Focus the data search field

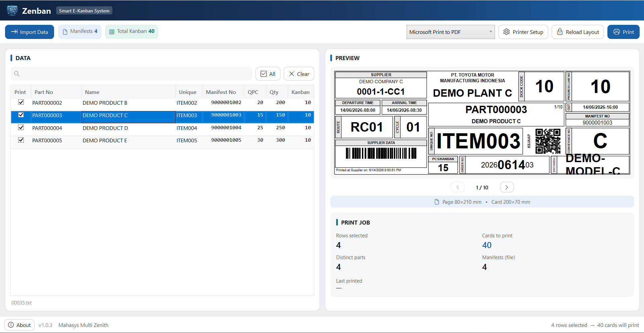coord(131,74)
